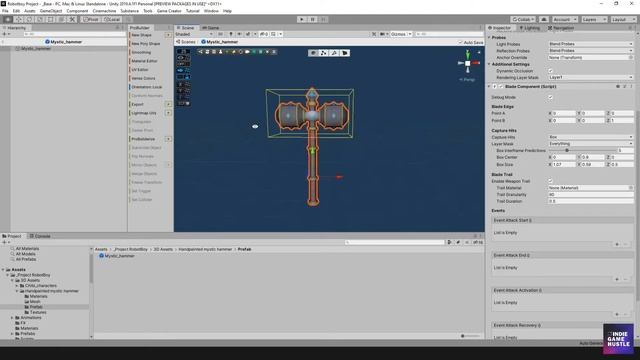Click New Shape in ProBuilder panel
Viewport: 640px width, 360px height.
pyautogui.click(x=142, y=35)
